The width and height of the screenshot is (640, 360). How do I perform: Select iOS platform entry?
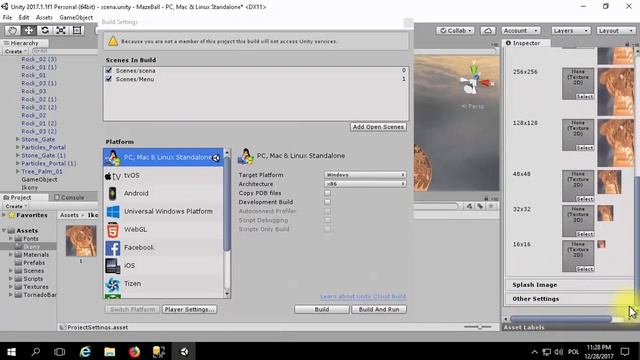163,265
